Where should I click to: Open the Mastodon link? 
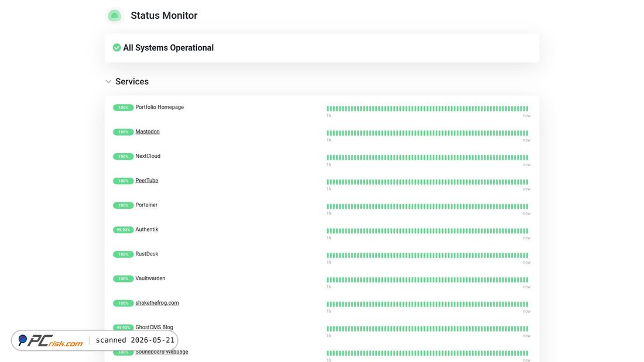pos(148,132)
